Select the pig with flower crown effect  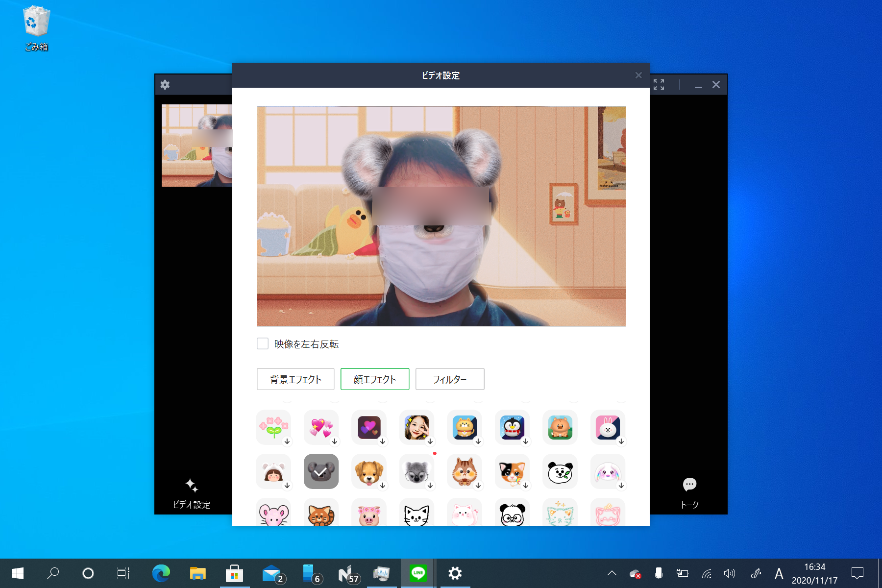coord(369,512)
